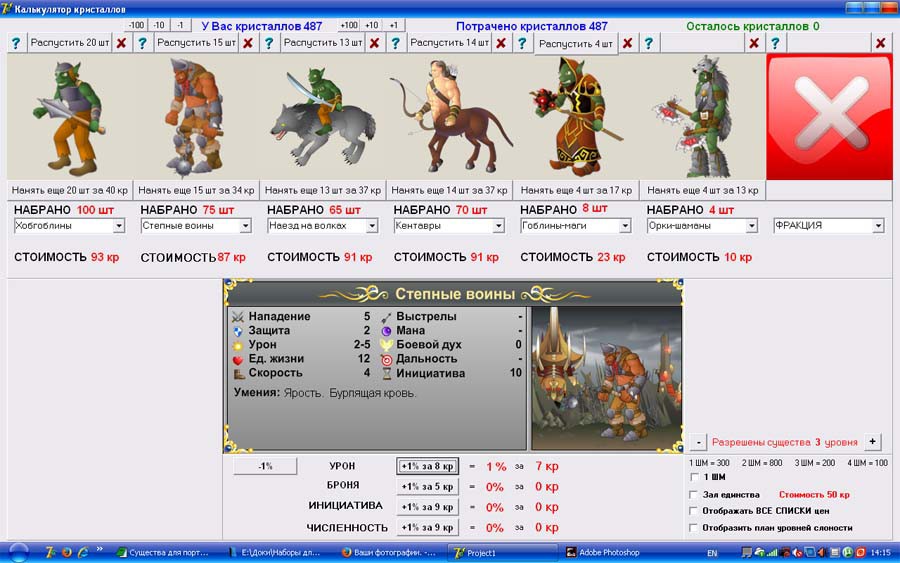Toggle 'Отображать ВСЕ СПИСКИ цен' checkbox
This screenshot has width=900, height=563.
click(695, 511)
